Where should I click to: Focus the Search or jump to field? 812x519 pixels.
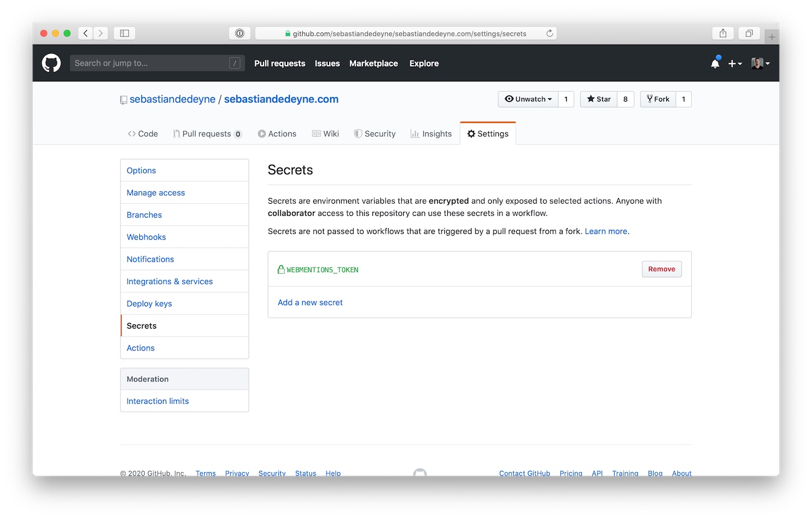157,63
